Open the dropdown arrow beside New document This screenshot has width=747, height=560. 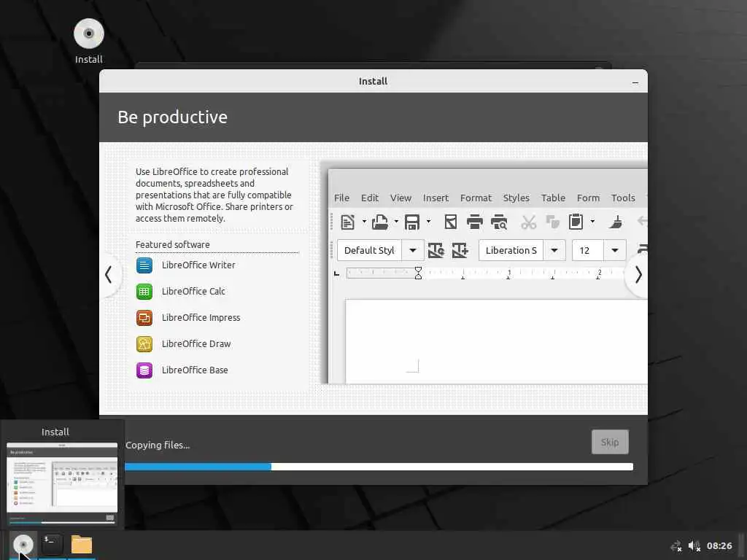pos(364,222)
